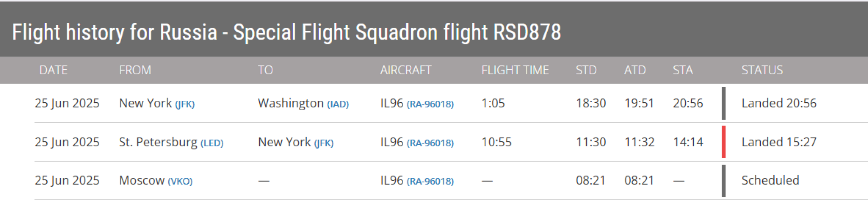Click the red delay status bar

[x=724, y=142]
